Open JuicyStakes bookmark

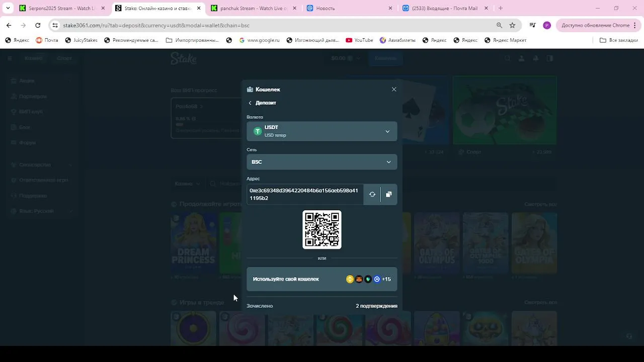coord(80,40)
